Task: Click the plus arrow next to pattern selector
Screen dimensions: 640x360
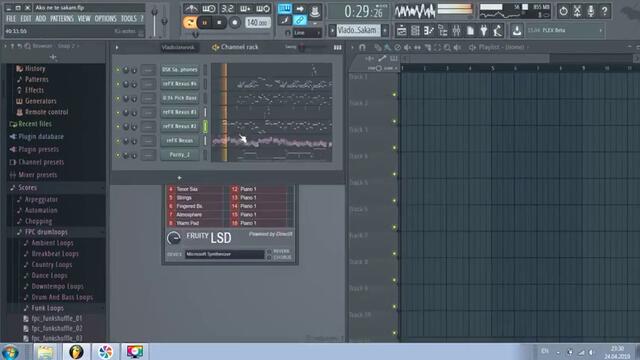Action: [x=385, y=30]
